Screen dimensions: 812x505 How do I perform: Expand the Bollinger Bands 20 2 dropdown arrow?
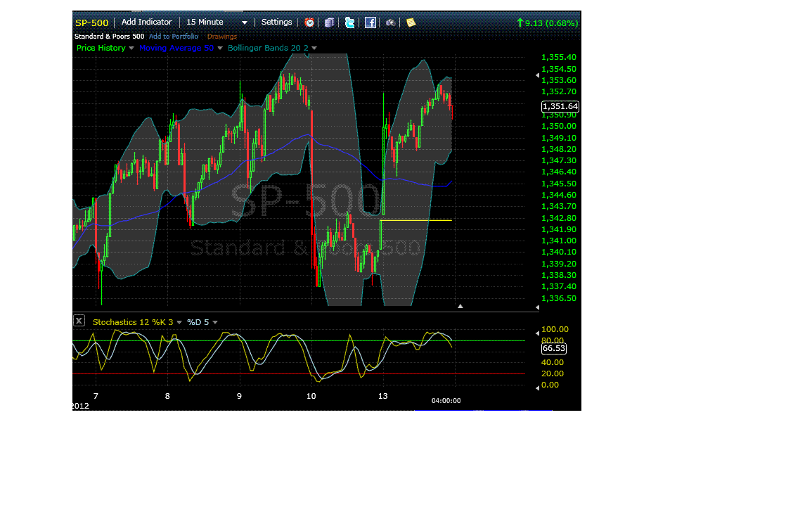click(314, 48)
